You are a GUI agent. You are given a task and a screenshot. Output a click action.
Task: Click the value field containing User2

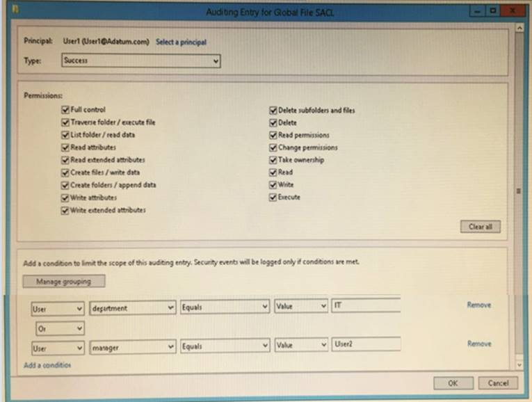tap(366, 344)
